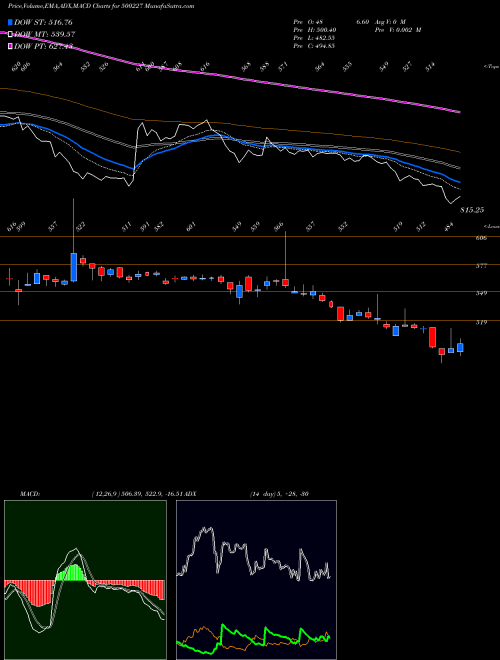
Task: Click the magenta DOW PT legend swatch
Action: 10,46
